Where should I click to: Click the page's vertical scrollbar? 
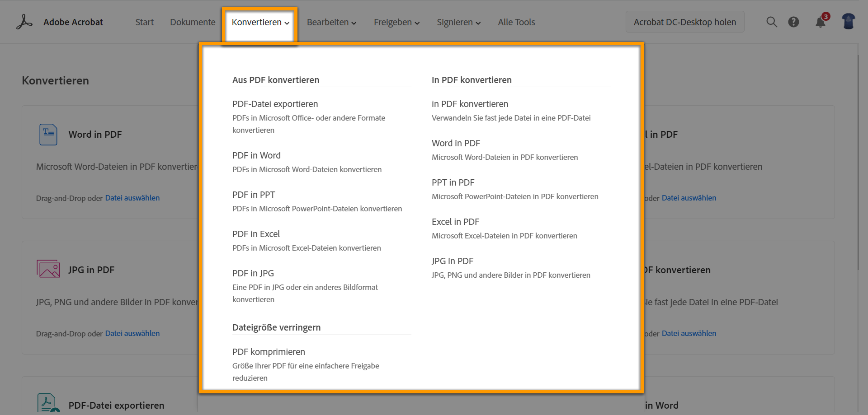pyautogui.click(x=858, y=163)
